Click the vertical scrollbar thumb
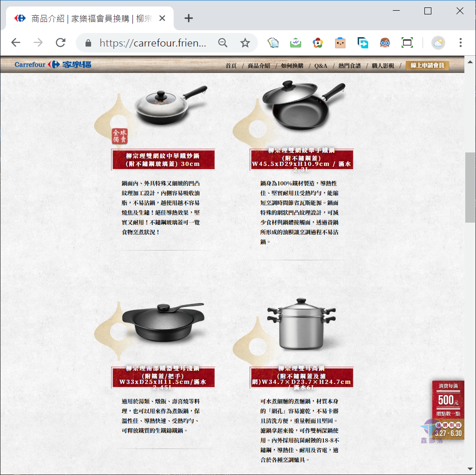 [470, 188]
